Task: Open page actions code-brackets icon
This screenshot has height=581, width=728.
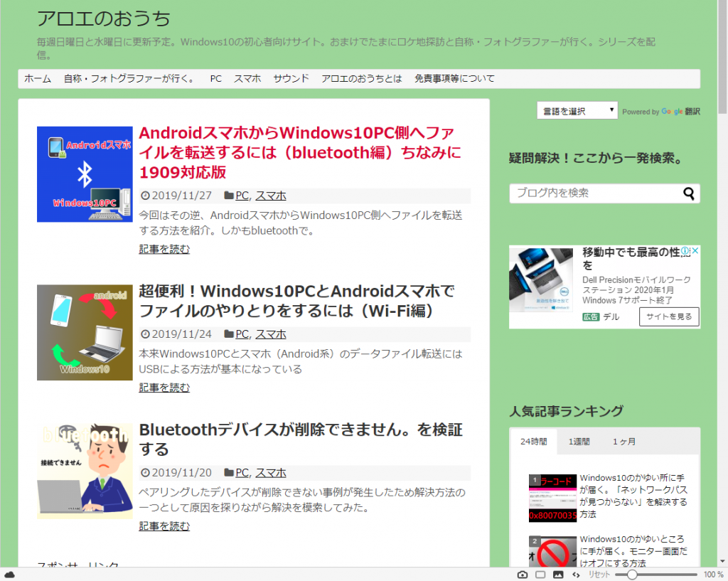Action: [x=576, y=575]
